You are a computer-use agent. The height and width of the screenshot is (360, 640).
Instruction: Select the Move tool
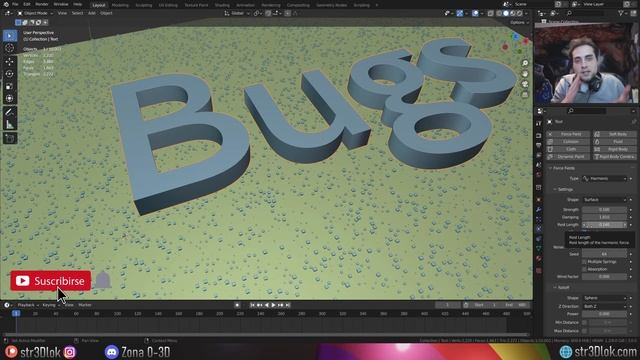coord(10,62)
